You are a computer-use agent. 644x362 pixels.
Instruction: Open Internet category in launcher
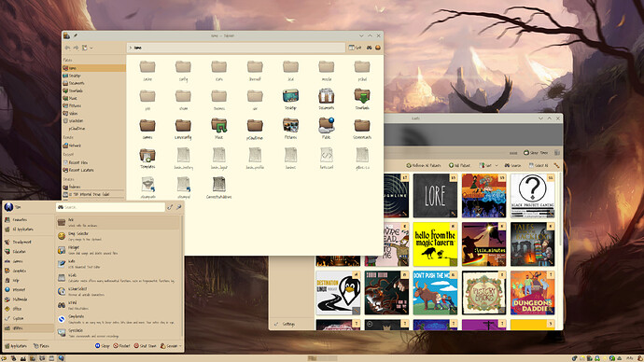[29, 290]
